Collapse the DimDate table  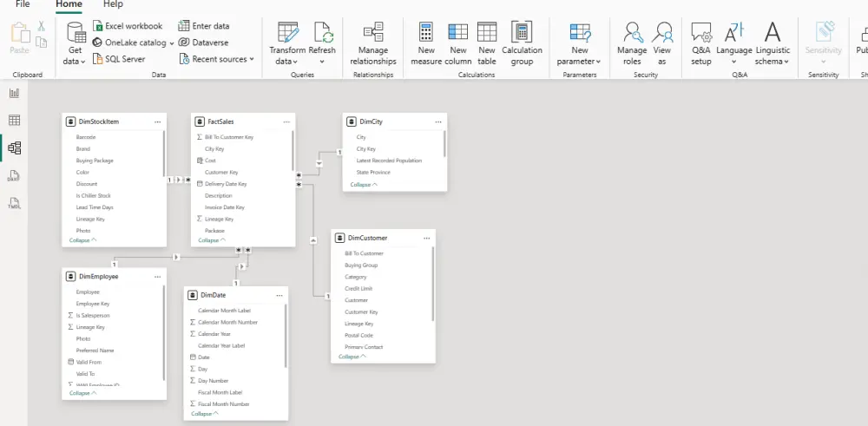tap(205, 413)
